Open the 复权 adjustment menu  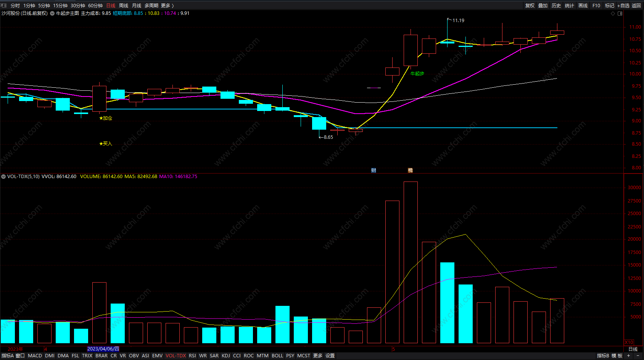click(x=530, y=6)
